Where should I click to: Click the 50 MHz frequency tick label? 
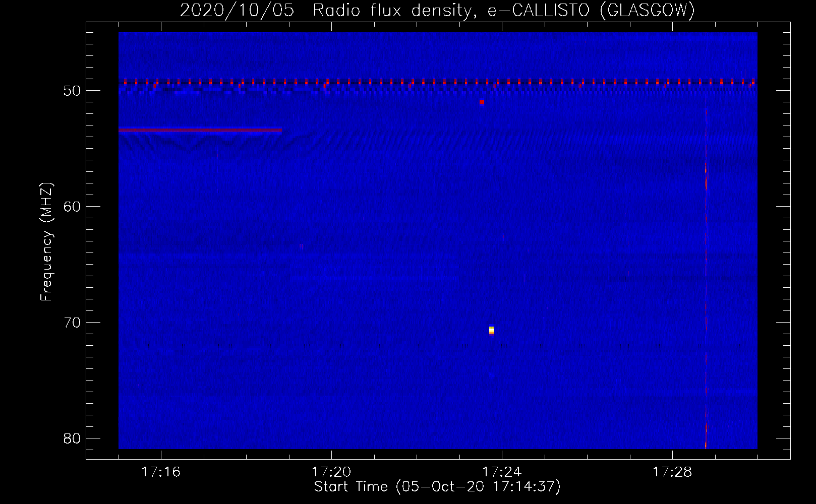(x=73, y=91)
